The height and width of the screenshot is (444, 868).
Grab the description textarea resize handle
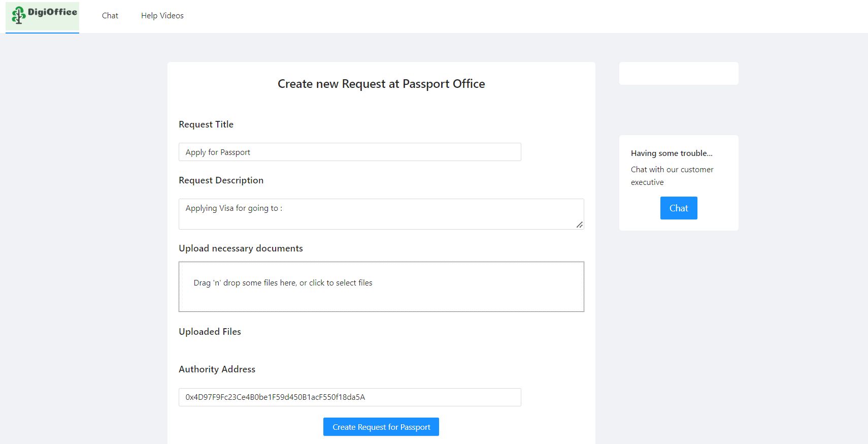[x=579, y=225]
